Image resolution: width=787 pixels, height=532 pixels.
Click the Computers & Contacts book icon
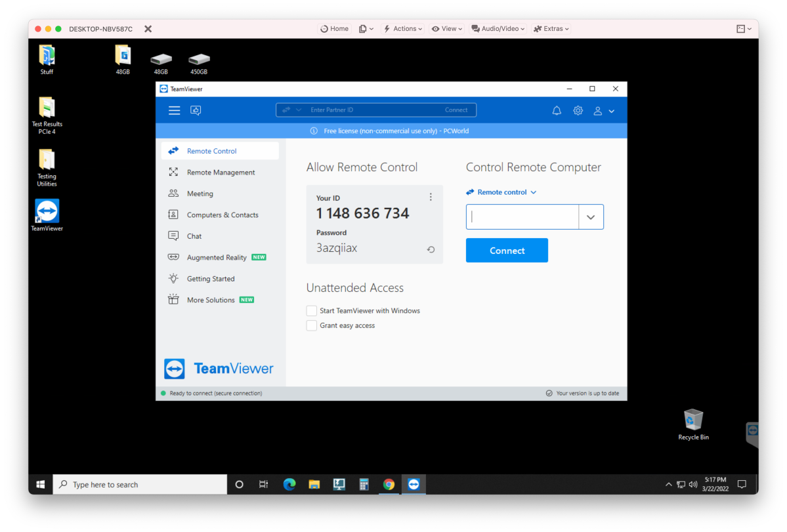(173, 215)
